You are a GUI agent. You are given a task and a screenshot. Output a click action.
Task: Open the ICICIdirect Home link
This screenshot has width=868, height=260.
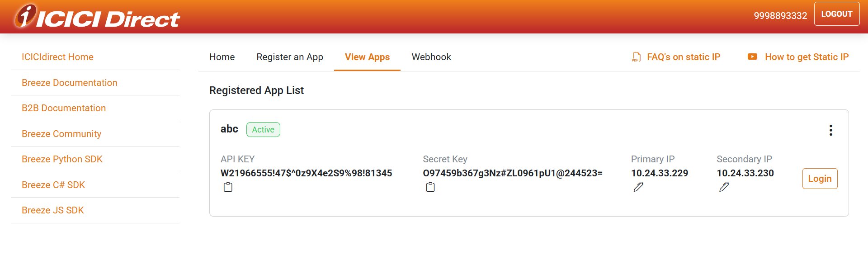[57, 57]
